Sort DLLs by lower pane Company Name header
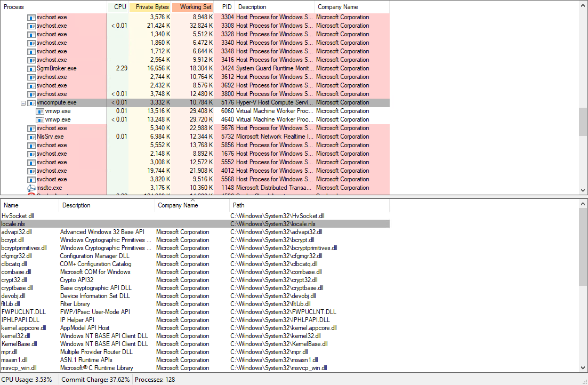 [192, 205]
